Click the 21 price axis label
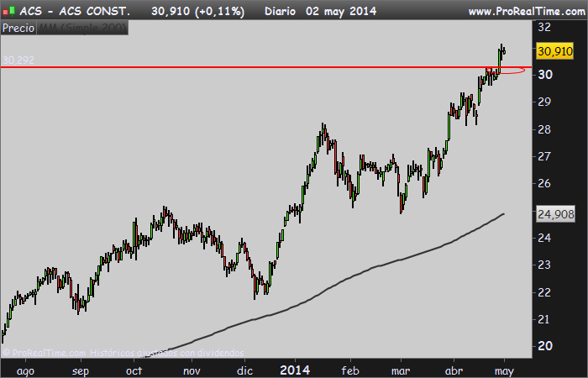 pyautogui.click(x=544, y=319)
